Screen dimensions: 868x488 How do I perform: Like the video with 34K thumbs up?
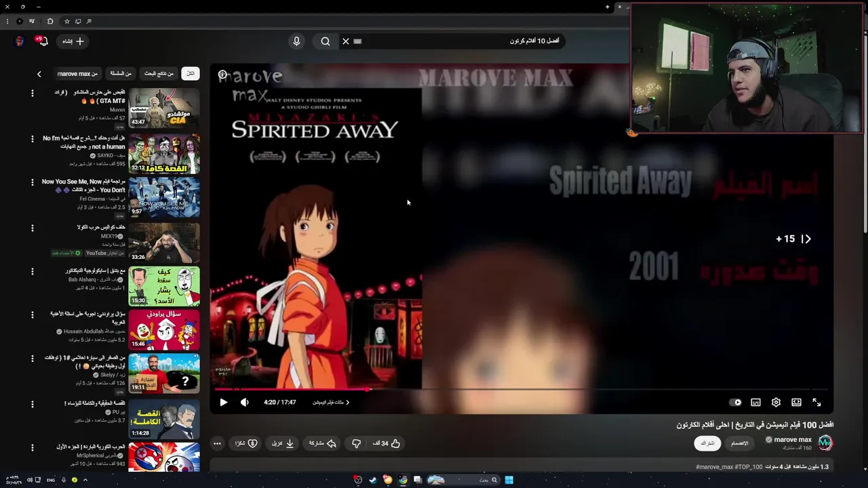click(387, 443)
